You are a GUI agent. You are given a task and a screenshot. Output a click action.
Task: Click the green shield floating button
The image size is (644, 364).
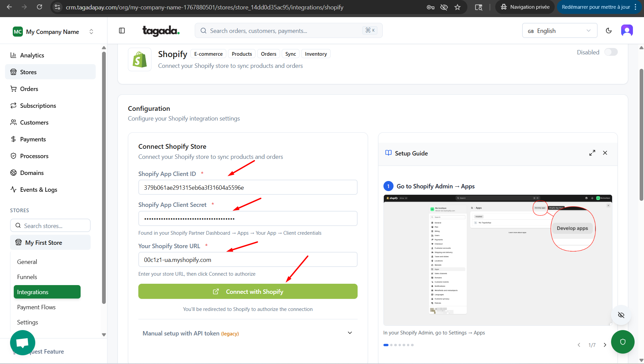(623, 342)
